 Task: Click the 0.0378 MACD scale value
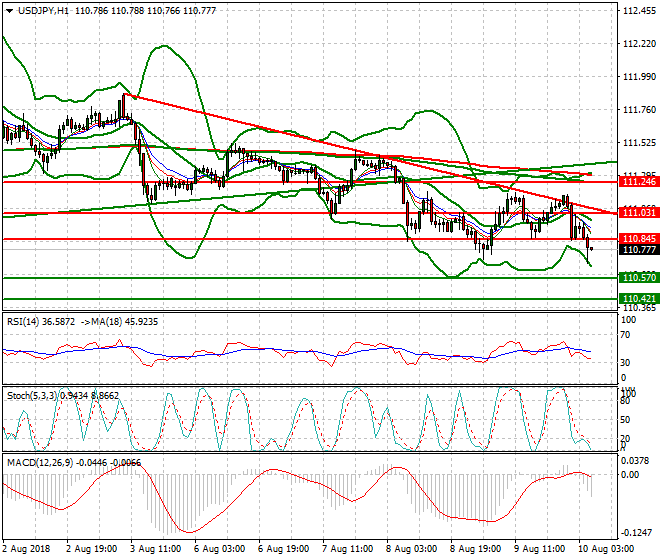[636, 461]
